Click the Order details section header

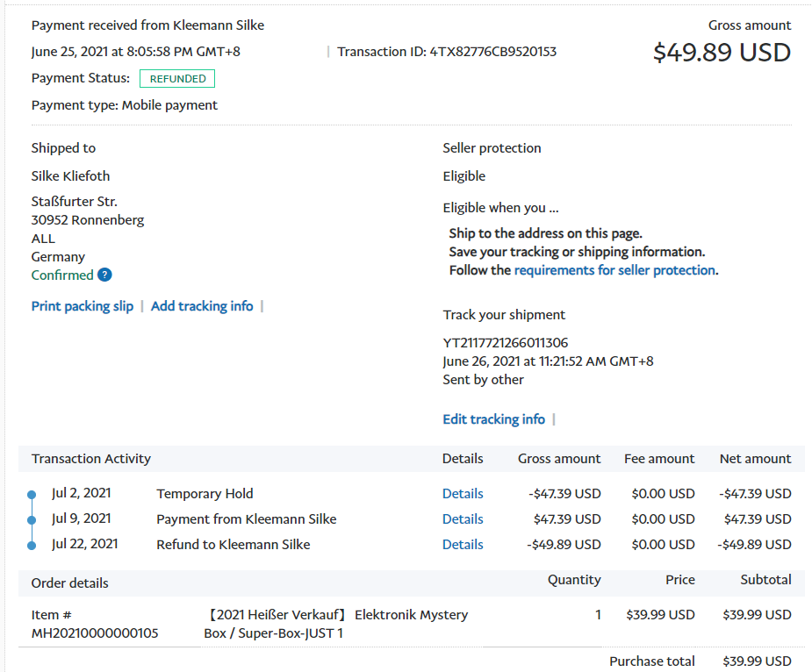coord(70,583)
